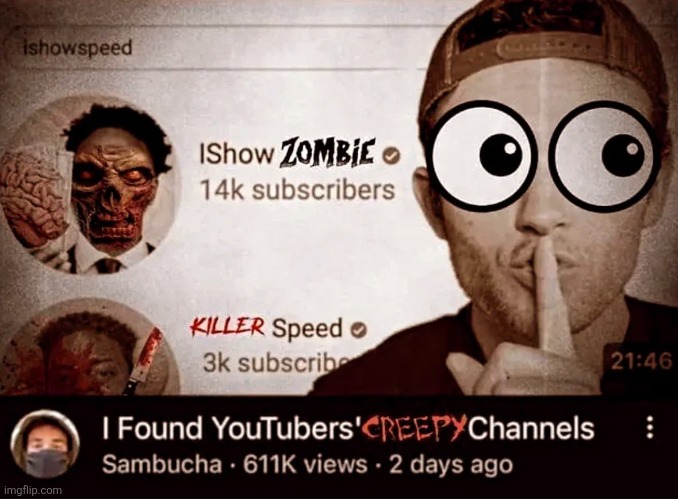Click the Sambucha channel name below title

coord(162,465)
